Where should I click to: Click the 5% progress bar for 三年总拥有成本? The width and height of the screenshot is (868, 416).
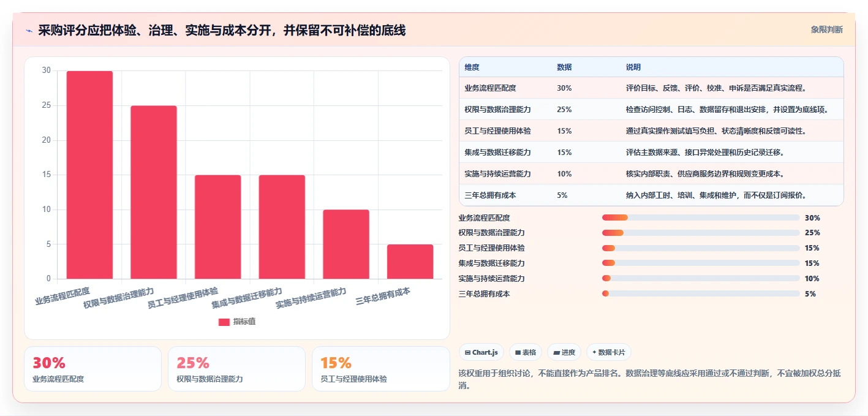(701, 293)
